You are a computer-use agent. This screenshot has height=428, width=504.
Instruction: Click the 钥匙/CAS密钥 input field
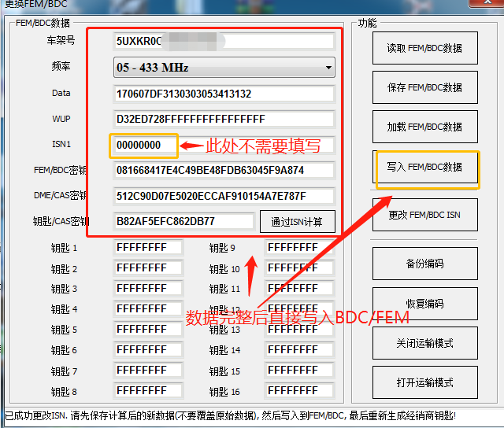point(183,221)
